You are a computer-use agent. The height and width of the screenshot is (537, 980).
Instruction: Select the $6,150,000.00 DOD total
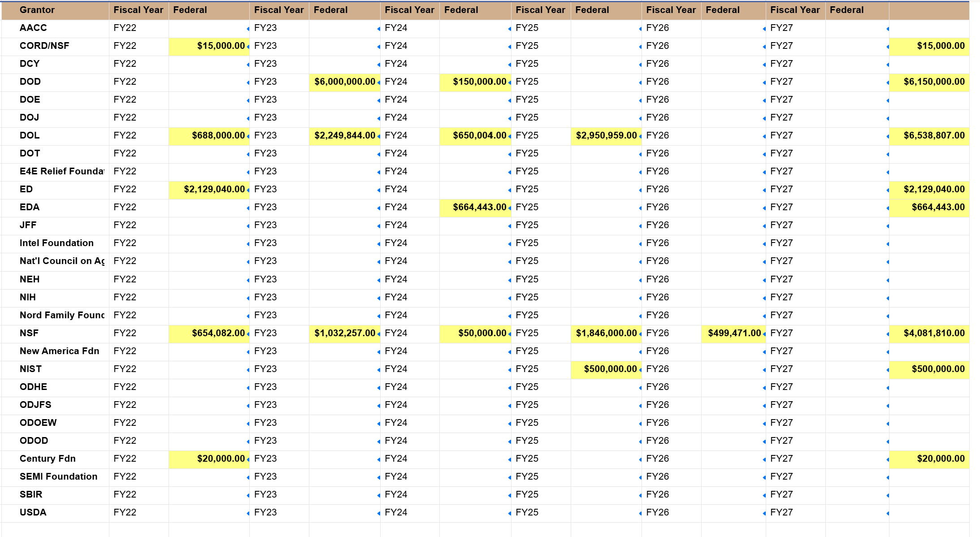[x=929, y=82]
